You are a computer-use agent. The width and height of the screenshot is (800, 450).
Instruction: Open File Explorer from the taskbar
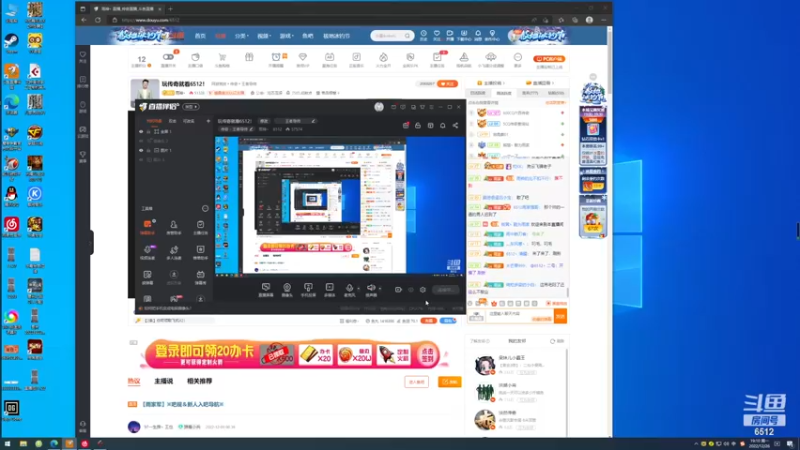[x=23, y=444]
